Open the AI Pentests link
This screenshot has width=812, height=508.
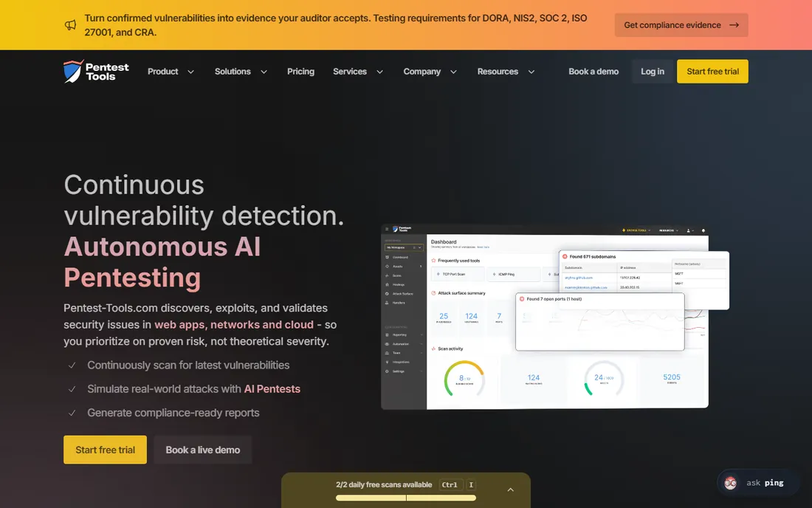pos(272,389)
